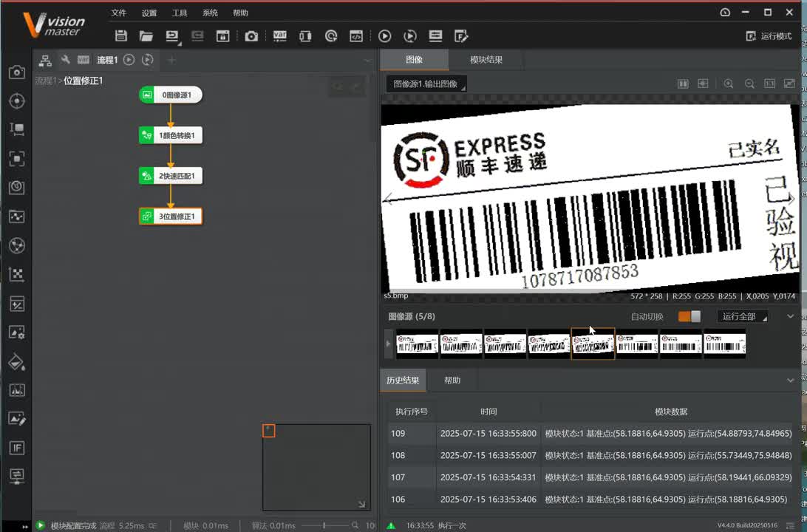Open the 工具 menu
The width and height of the screenshot is (807, 532).
179,13
